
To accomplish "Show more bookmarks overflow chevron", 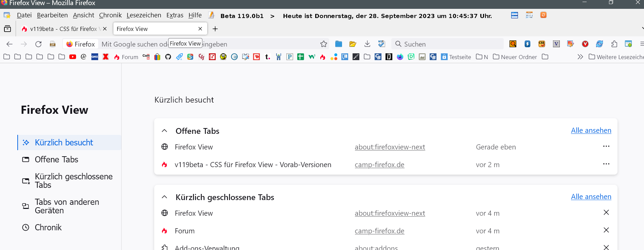I will (x=580, y=57).
